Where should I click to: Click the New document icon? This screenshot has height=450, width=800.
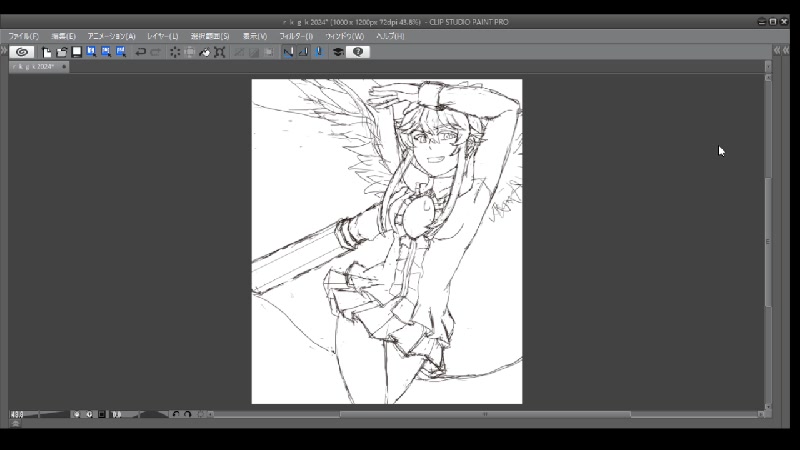[46, 52]
